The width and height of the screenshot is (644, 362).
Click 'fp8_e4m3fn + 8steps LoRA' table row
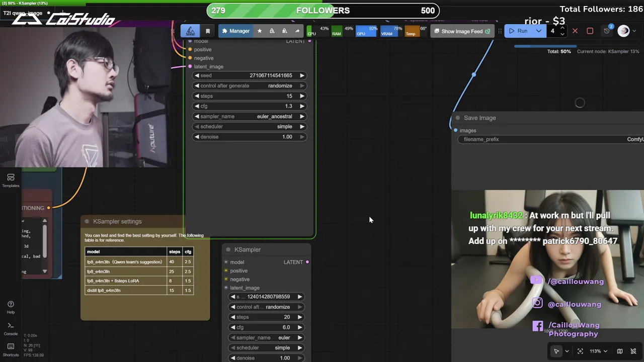pos(139,281)
